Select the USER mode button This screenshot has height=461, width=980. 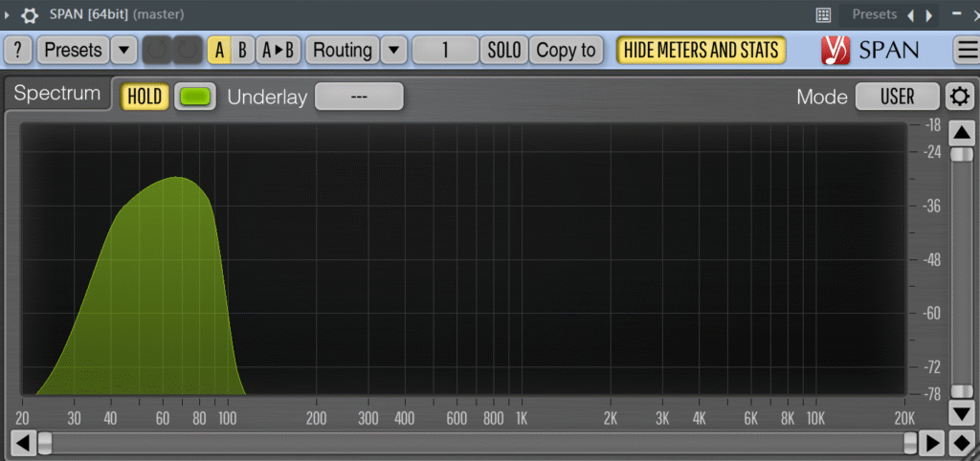click(x=897, y=97)
